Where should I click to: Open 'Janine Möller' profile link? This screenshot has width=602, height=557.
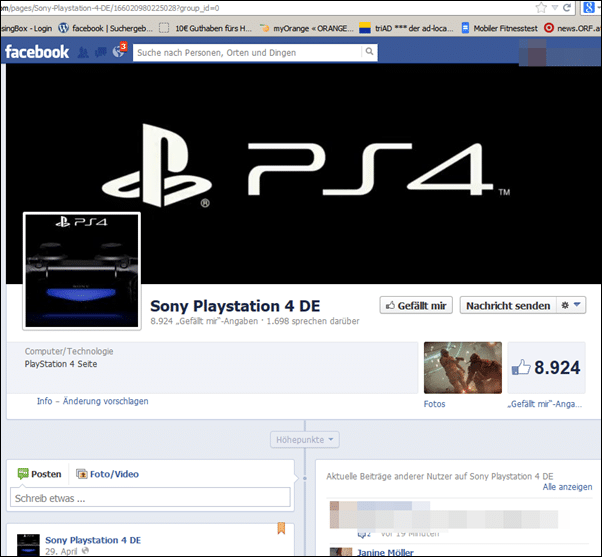click(x=385, y=552)
